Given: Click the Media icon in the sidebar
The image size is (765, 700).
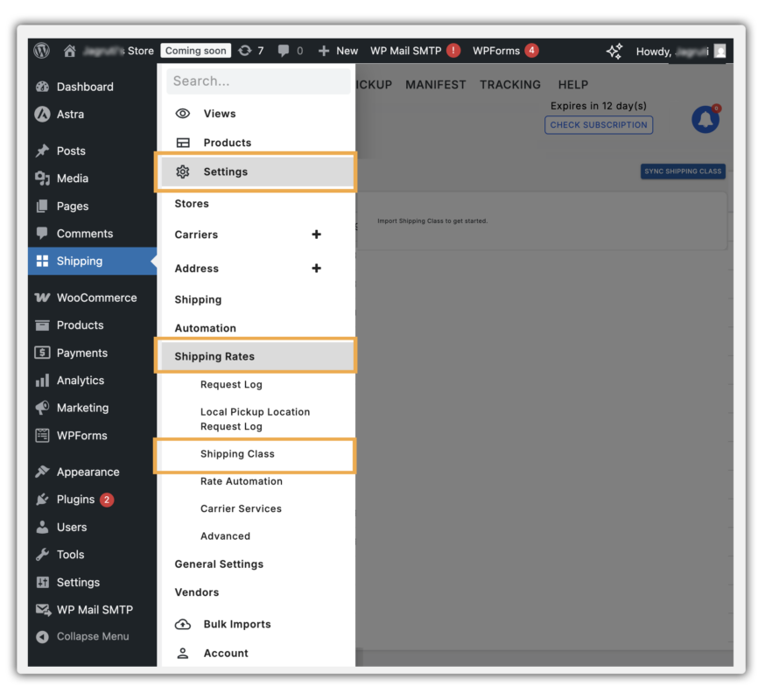Looking at the screenshot, I should pyautogui.click(x=42, y=178).
